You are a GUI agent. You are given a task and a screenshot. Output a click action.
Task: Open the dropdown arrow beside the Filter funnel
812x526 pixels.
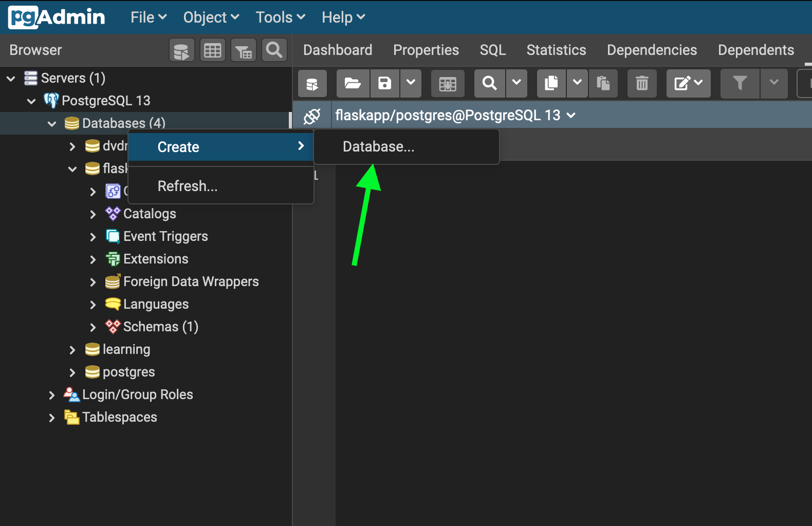click(x=774, y=83)
